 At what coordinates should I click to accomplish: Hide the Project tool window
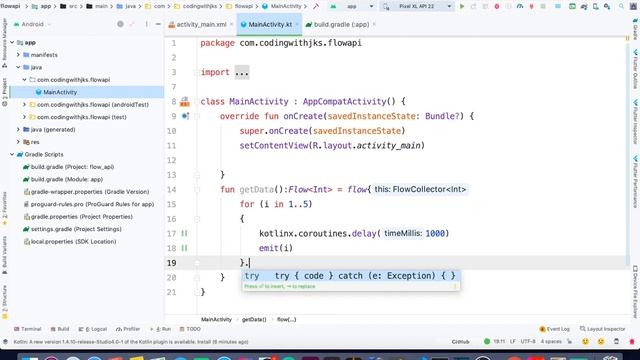coord(158,24)
